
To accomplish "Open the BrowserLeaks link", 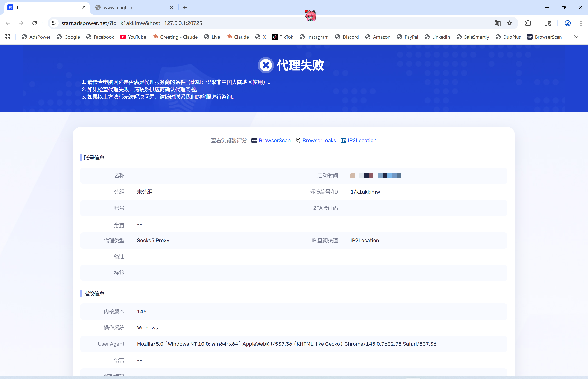I will (x=319, y=140).
